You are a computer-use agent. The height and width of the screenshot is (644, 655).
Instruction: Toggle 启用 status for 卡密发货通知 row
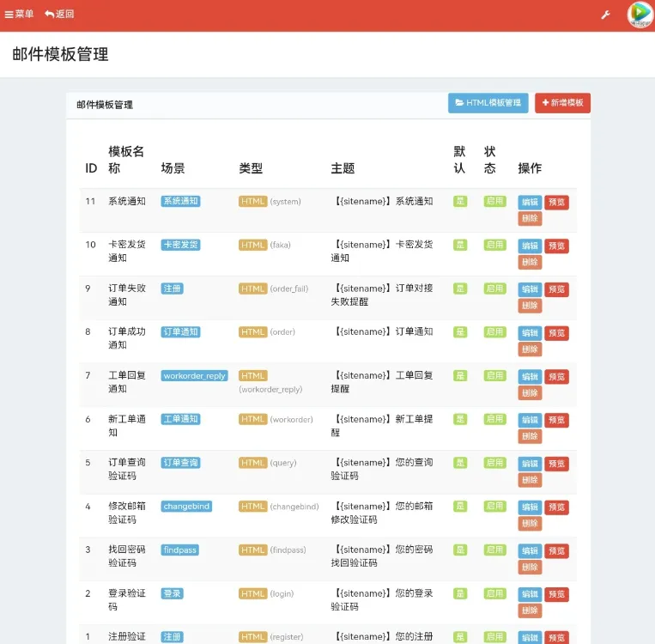pos(495,245)
